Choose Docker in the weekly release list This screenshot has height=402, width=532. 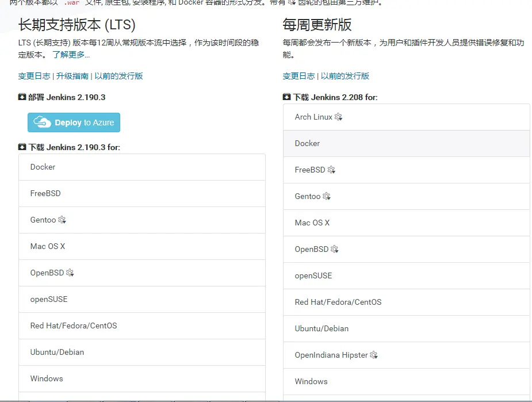407,144
